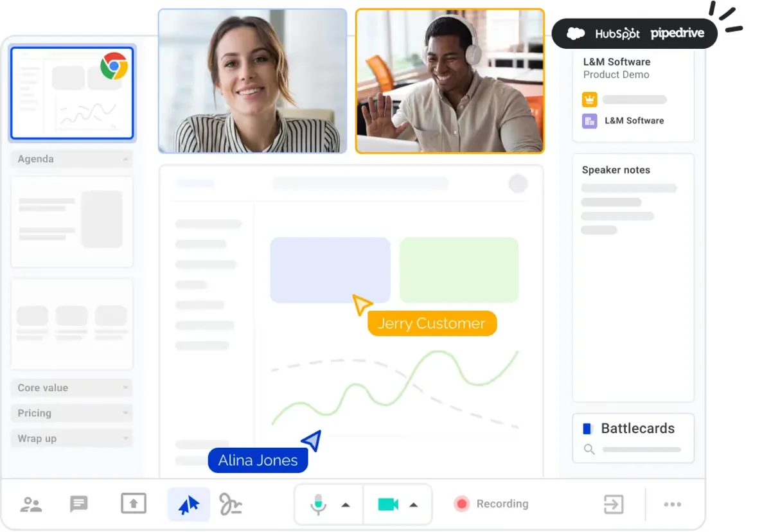Click the Jerry Customer cursor label
This screenshot has width=771, height=532.
tap(432, 324)
